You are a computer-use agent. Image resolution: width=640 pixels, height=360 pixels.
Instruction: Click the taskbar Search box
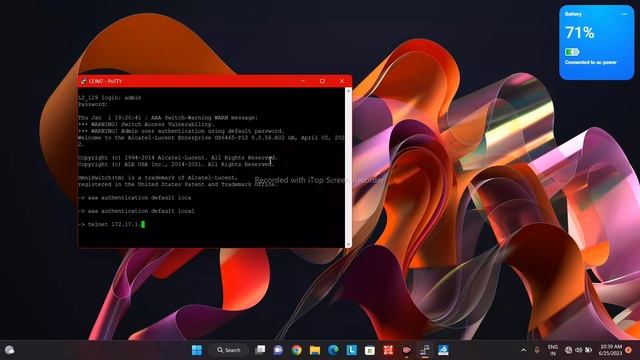[229, 350]
